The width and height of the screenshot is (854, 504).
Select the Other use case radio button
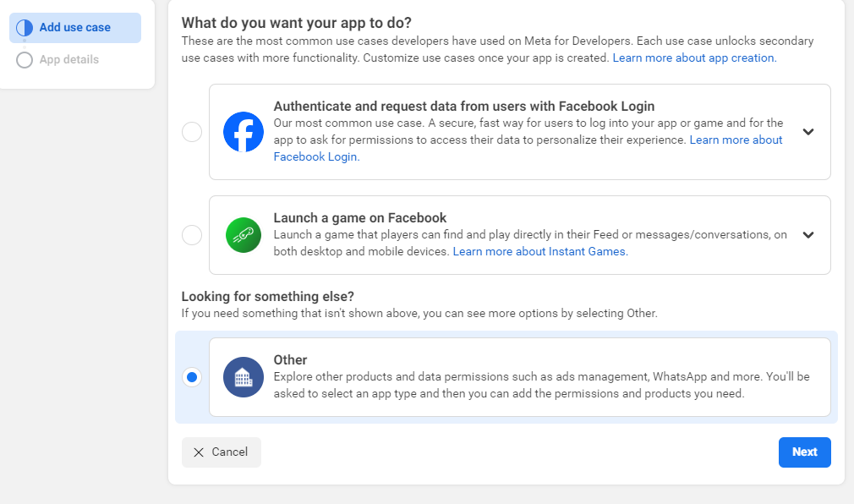(192, 377)
